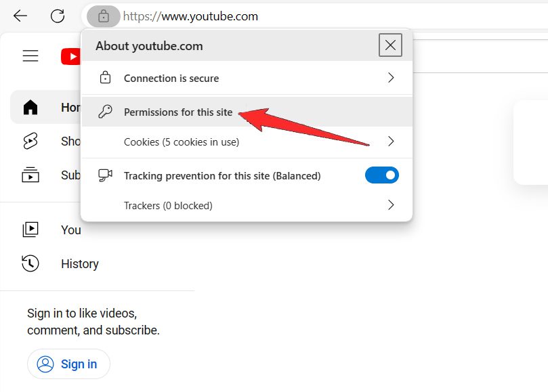Click the Sign in button
Image resolution: width=548 pixels, height=392 pixels.
68,364
